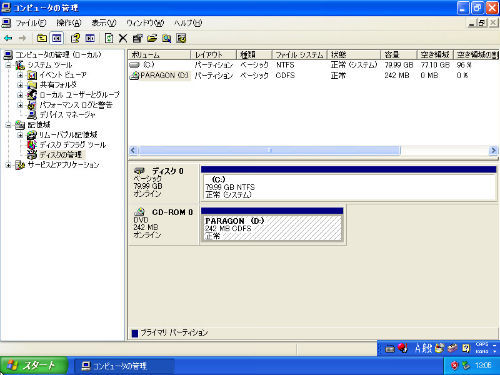Click the red shield security tray icon
The height and width of the screenshot is (375, 500).
[x=455, y=366]
